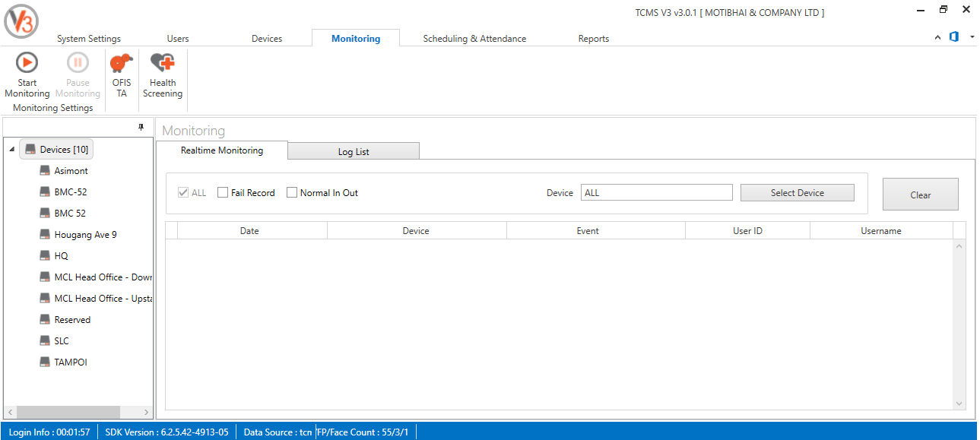The image size is (980, 440).
Task: Enable the Fail Record checkbox
Action: 223,193
